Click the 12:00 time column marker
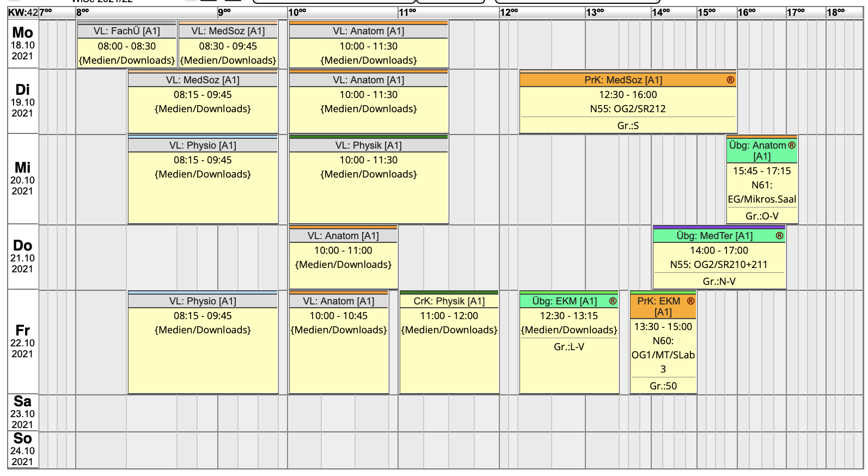 click(509, 13)
